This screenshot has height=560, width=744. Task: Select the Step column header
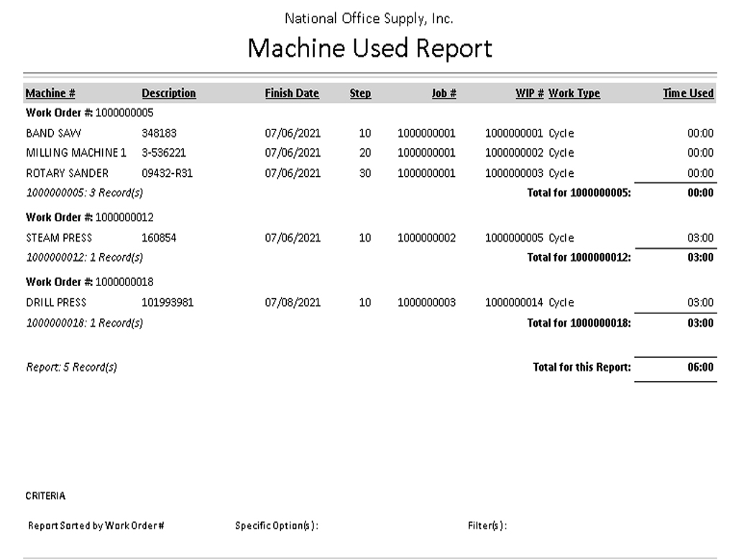360,93
